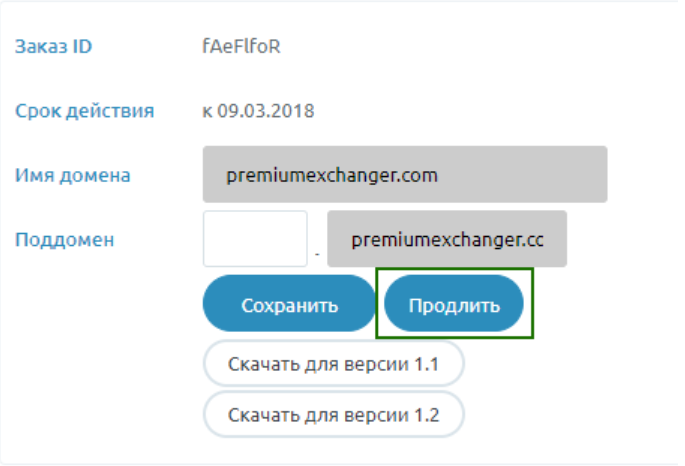This screenshot has height=466, width=685.
Task: Click the Имя домена label
Action: tap(73, 175)
